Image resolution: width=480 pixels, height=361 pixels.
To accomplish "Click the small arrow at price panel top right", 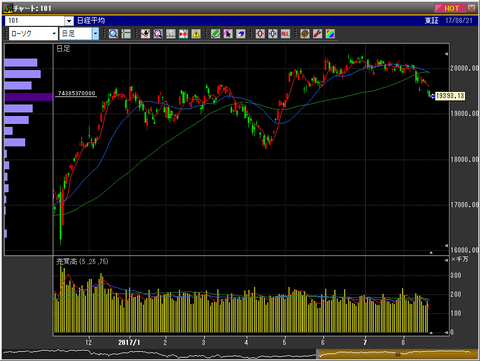I will 446,54.
